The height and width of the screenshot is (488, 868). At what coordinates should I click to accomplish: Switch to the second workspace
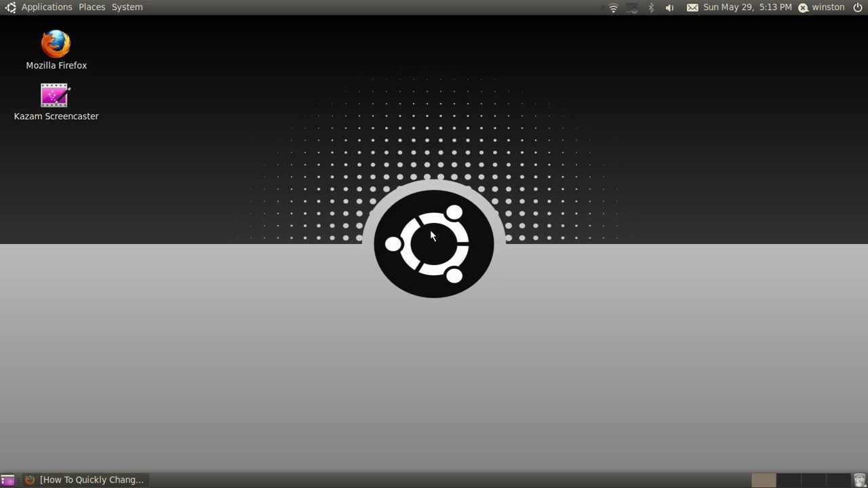[x=788, y=480]
